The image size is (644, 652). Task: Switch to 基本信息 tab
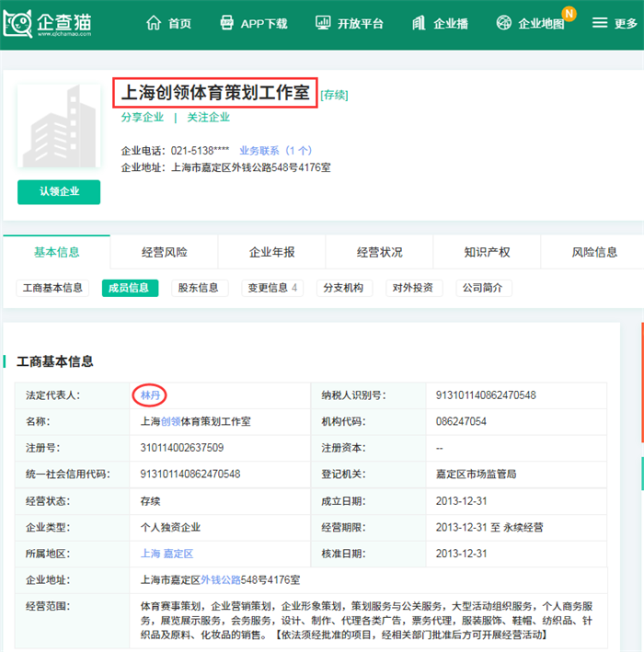point(56,252)
